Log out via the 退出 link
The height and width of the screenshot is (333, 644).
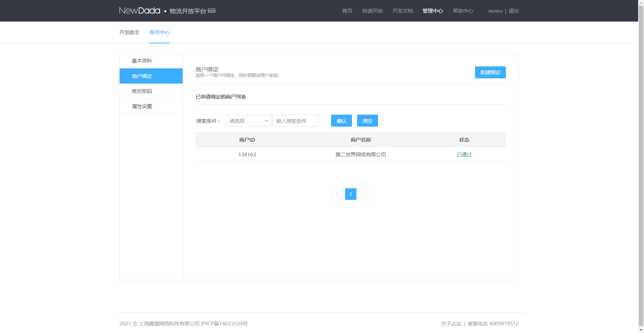(x=513, y=11)
